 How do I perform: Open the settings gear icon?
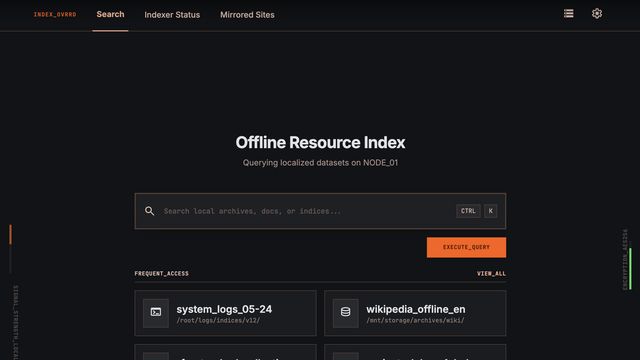click(597, 13)
